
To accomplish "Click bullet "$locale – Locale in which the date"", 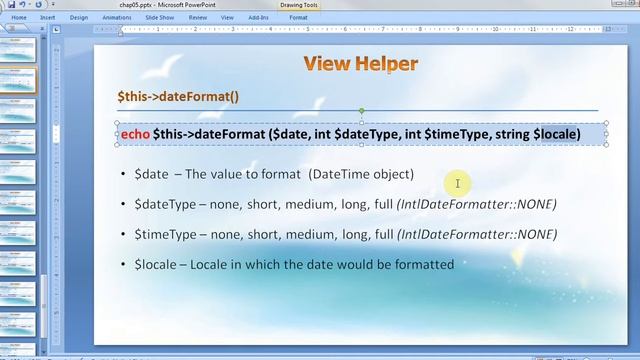I will [294, 264].
